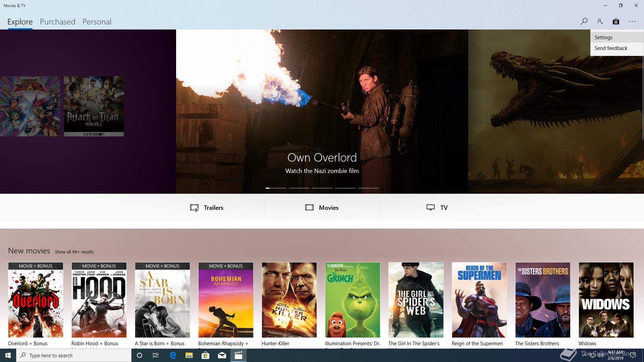Switch to the Explore tab
Screen dimensions: 644x362
coord(20,22)
